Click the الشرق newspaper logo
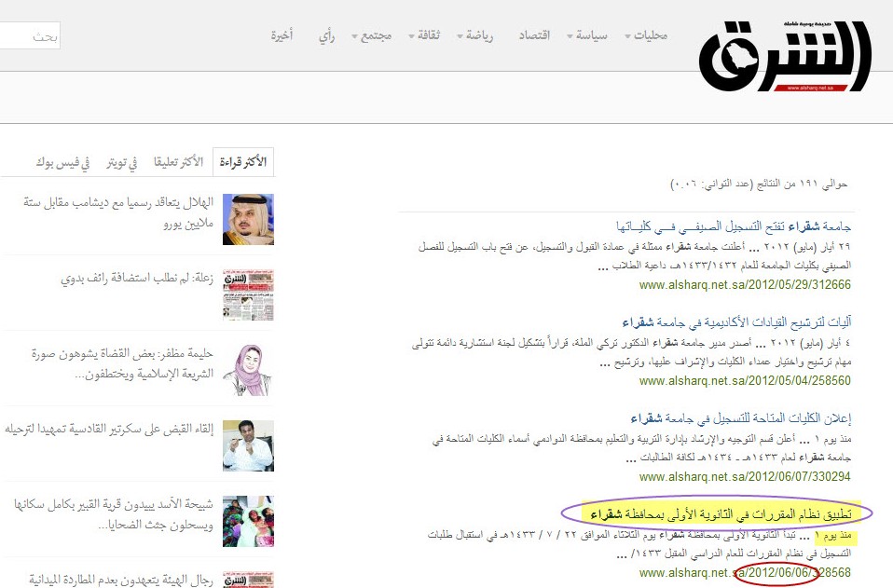 pyautogui.click(x=786, y=56)
